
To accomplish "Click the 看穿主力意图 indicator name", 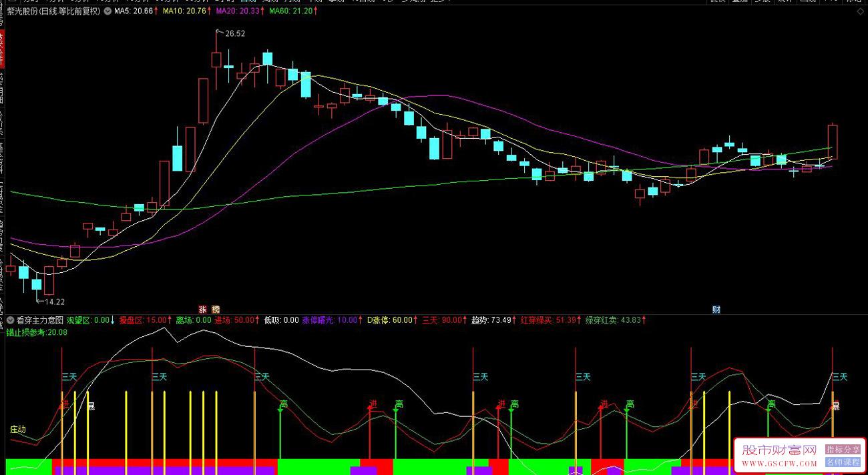I will [x=40, y=320].
